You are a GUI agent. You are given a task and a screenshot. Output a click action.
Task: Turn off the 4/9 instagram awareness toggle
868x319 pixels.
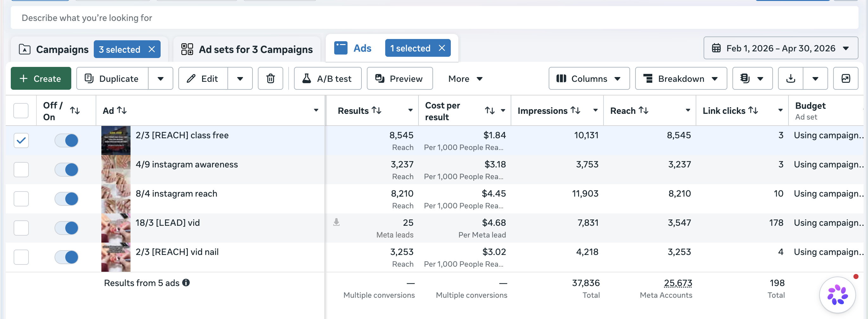pos(67,169)
